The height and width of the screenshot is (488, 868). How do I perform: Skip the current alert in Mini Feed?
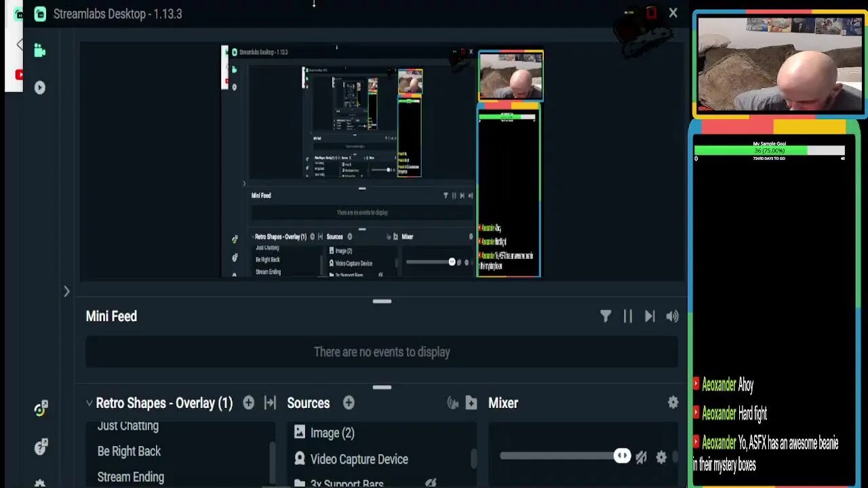(650, 316)
